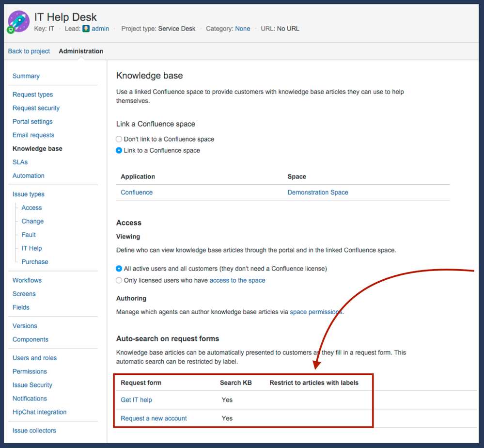Go back to project via header link

tap(29, 51)
